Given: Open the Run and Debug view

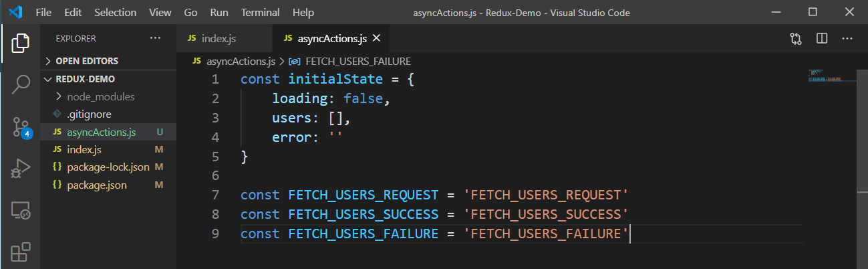Looking at the screenshot, I should click(x=20, y=169).
